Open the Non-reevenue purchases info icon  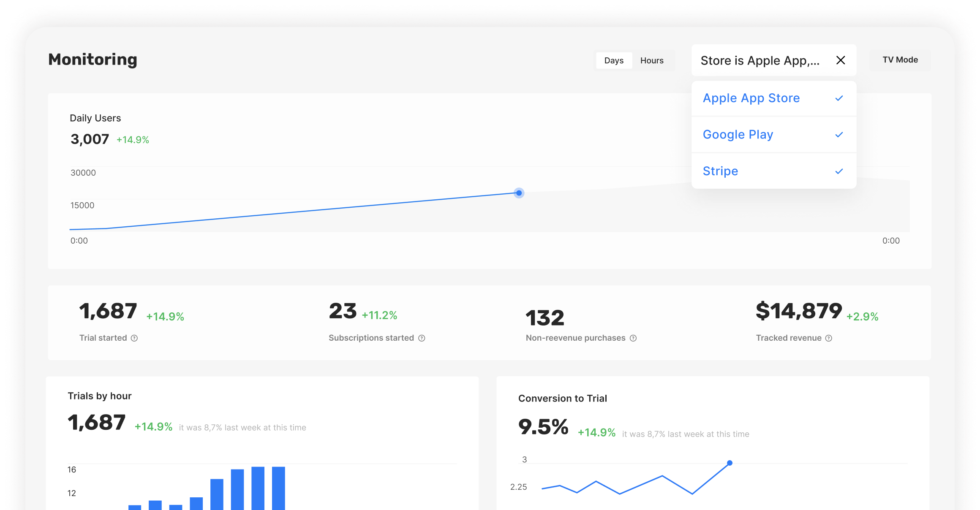point(632,338)
